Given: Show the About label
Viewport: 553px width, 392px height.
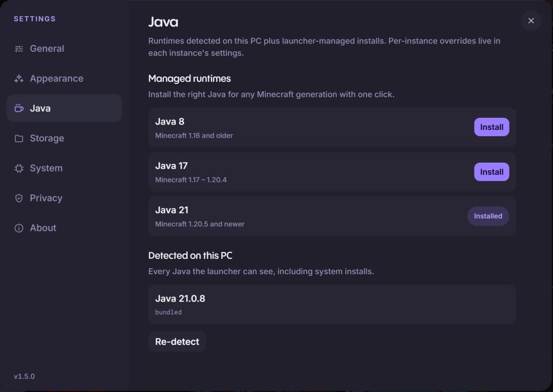Looking at the screenshot, I should [x=43, y=228].
